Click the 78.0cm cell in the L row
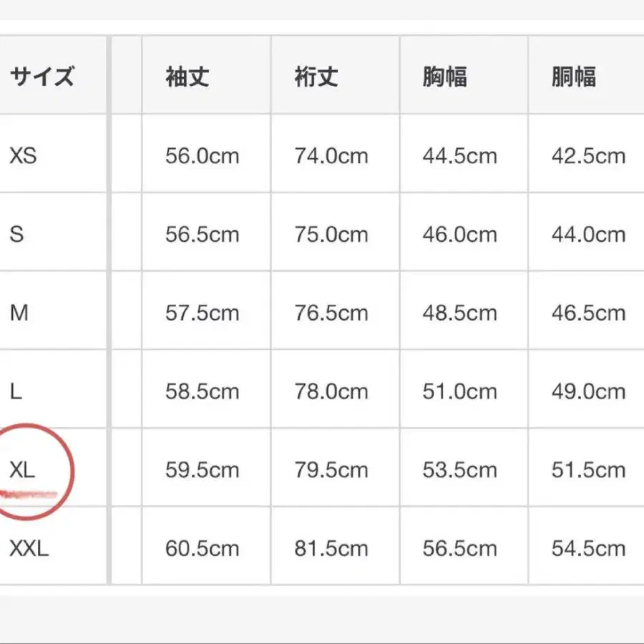Viewport: 644px width, 644px height. coord(331,391)
